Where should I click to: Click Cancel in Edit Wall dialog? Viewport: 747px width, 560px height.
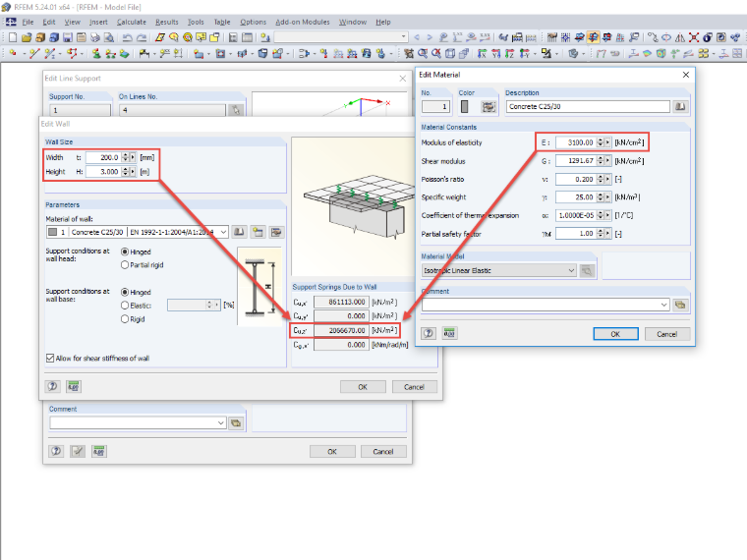tap(414, 387)
